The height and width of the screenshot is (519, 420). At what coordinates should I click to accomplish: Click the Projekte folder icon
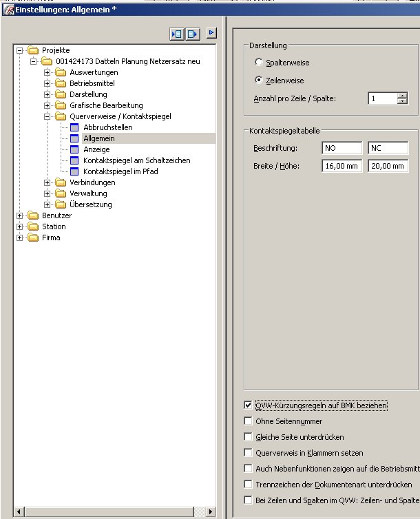coord(33,50)
